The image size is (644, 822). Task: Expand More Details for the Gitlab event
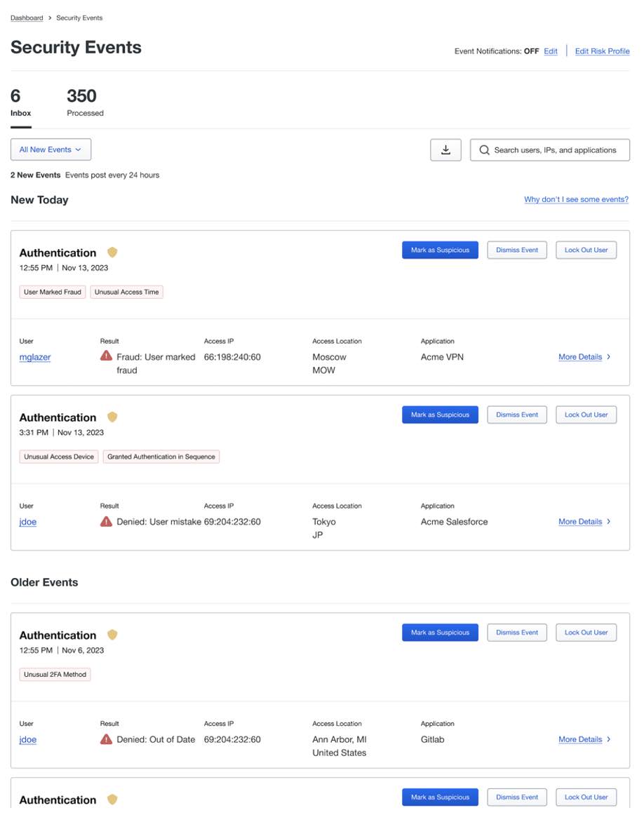(x=584, y=739)
